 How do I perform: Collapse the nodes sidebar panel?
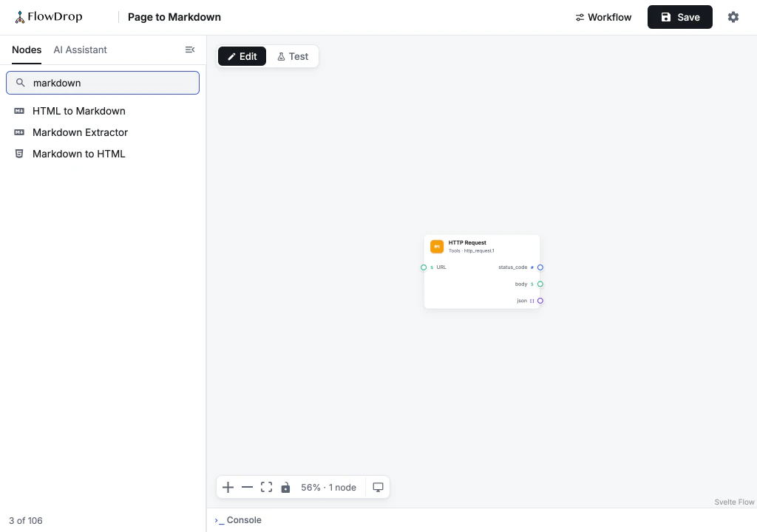point(190,50)
